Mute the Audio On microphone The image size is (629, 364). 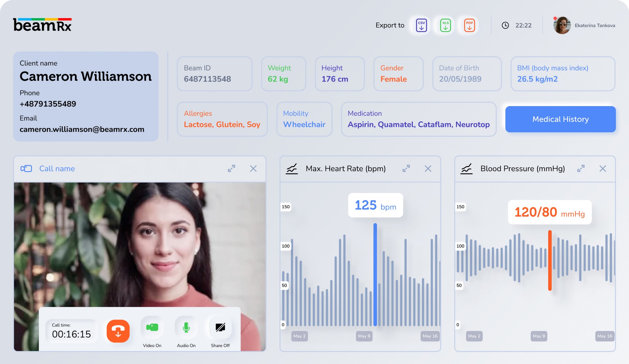click(186, 327)
